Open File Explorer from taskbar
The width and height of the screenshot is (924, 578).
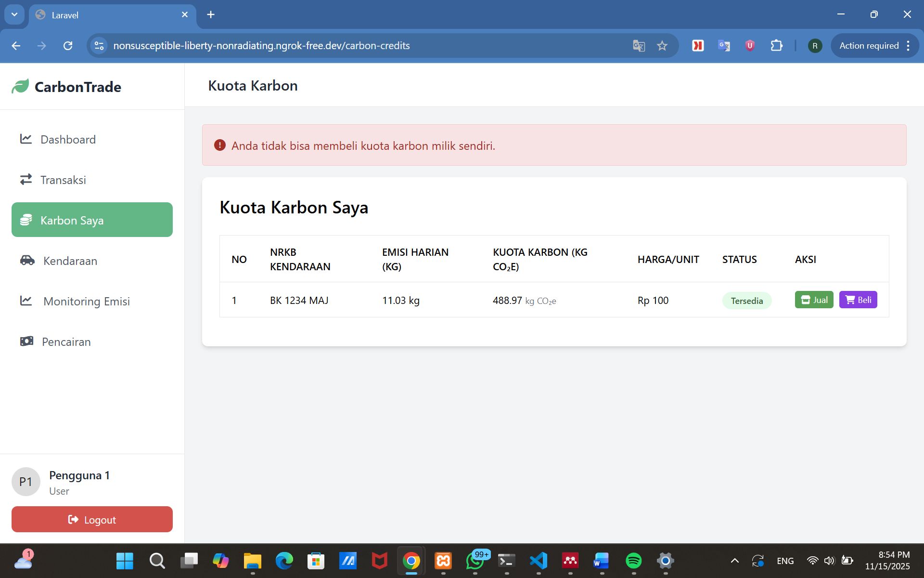pos(253,561)
